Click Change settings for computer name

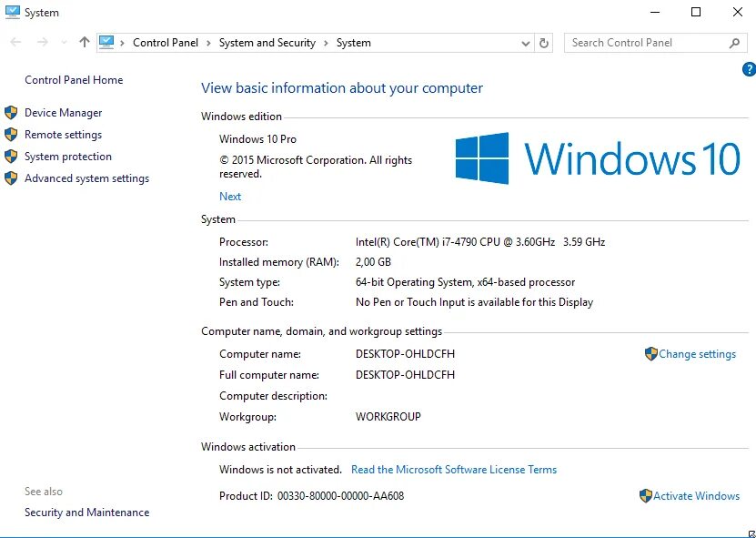pos(697,354)
